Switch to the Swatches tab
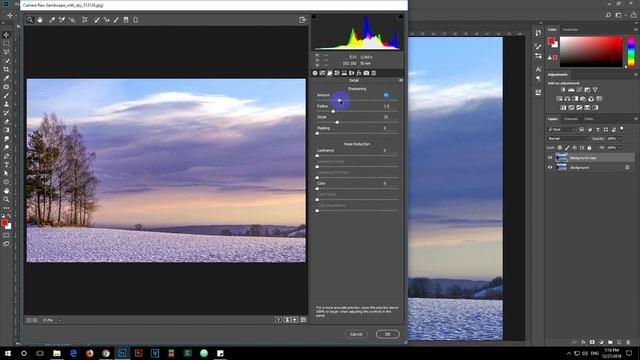Screen dimensions: 640x360 coord(570,29)
